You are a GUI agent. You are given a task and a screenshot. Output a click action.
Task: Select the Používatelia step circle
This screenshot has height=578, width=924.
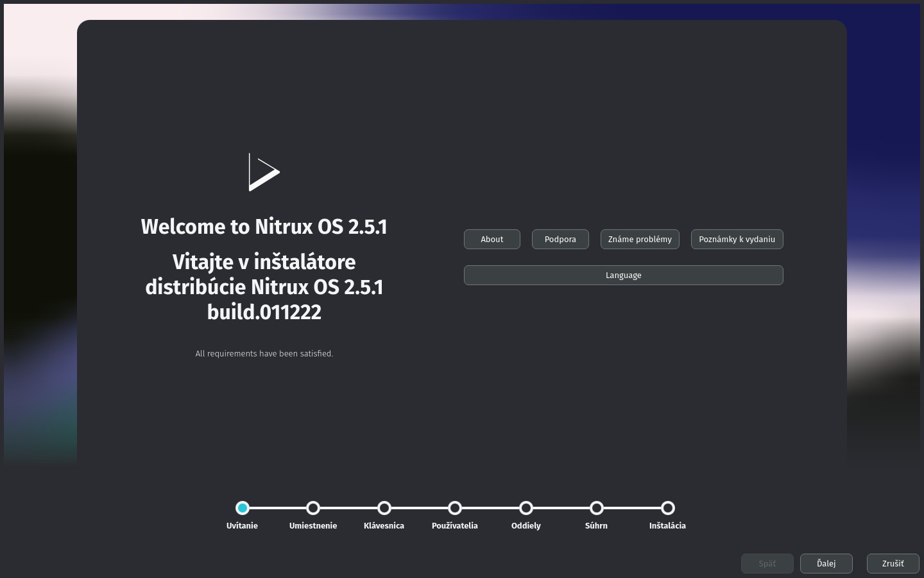coord(455,508)
